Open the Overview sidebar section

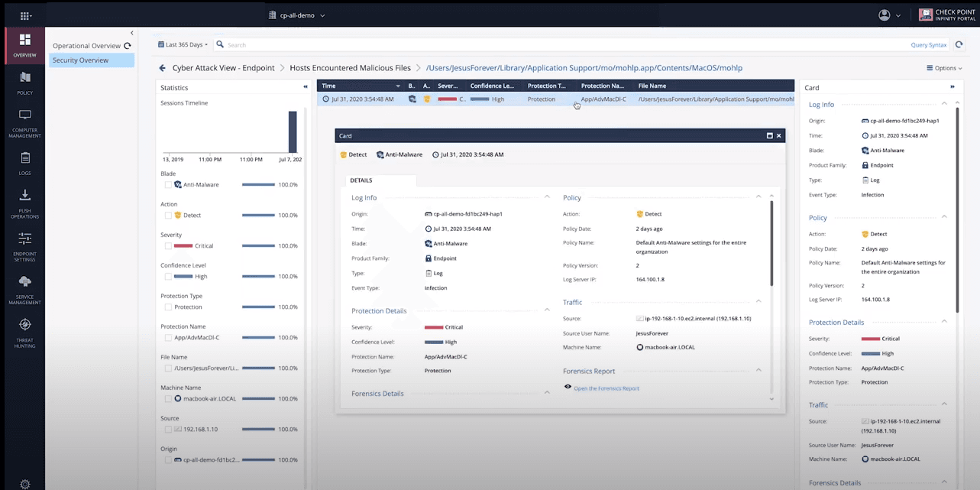point(24,45)
